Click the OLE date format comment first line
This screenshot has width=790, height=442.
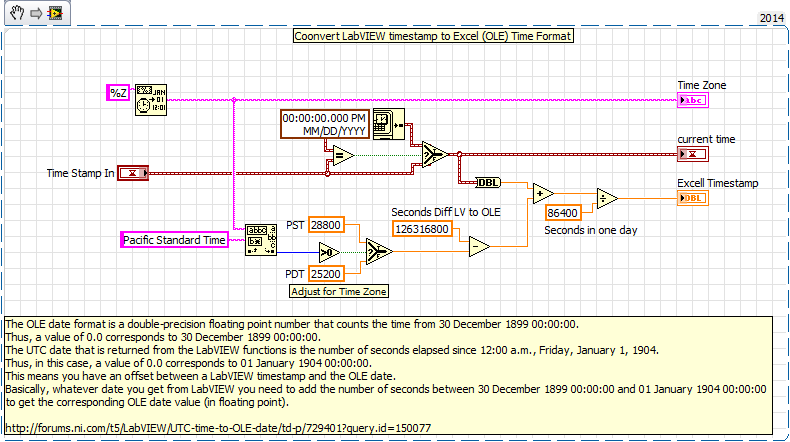click(292, 324)
